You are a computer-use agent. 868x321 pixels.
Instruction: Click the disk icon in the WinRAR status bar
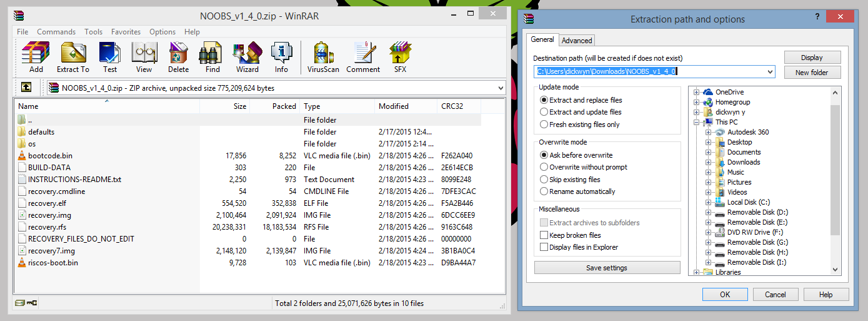coord(20,303)
